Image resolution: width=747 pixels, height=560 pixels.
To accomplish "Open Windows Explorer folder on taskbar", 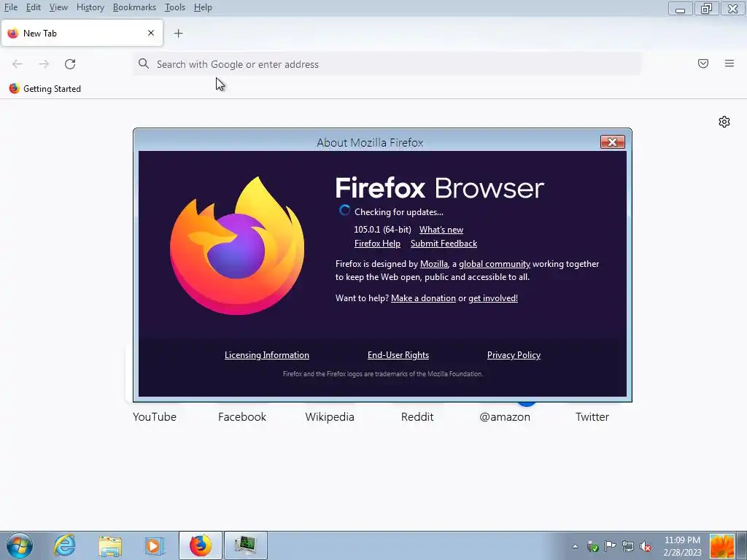I will (110, 546).
